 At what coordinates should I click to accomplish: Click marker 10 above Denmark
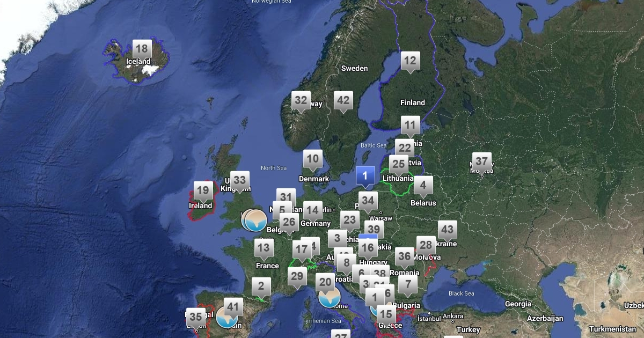click(x=312, y=159)
